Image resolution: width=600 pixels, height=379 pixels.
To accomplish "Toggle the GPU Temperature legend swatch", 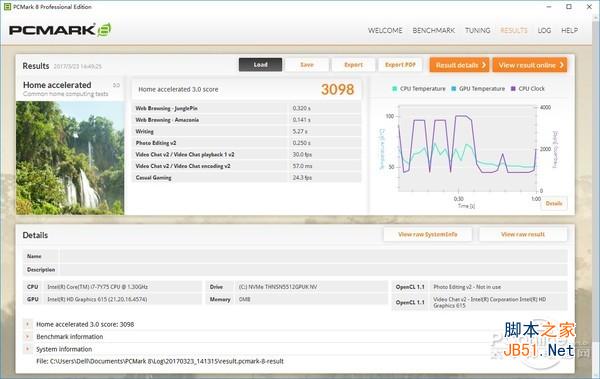I will (453, 89).
